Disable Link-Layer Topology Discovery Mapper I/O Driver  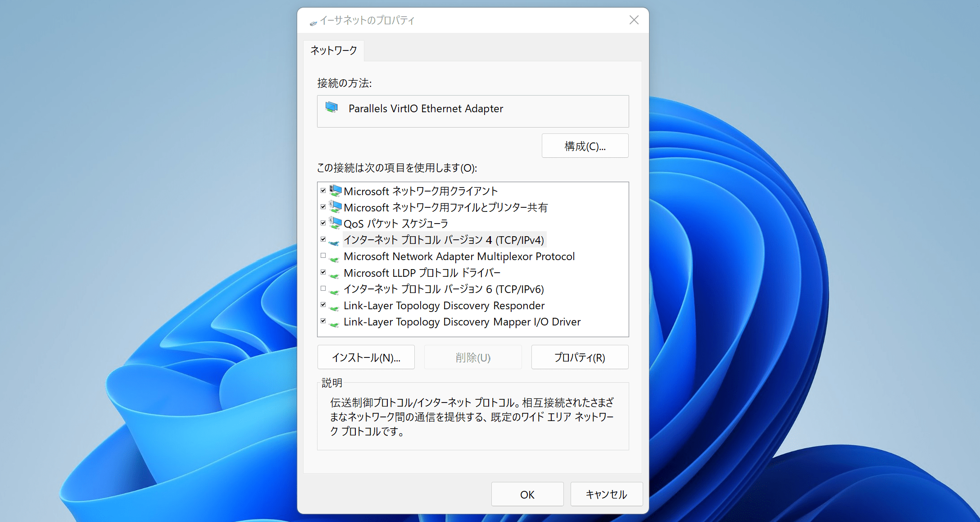[x=323, y=321]
